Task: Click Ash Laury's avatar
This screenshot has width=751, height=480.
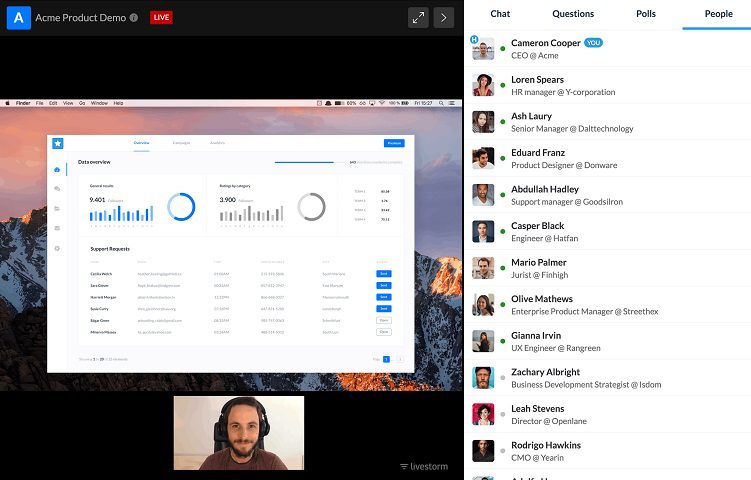Action: (x=483, y=122)
